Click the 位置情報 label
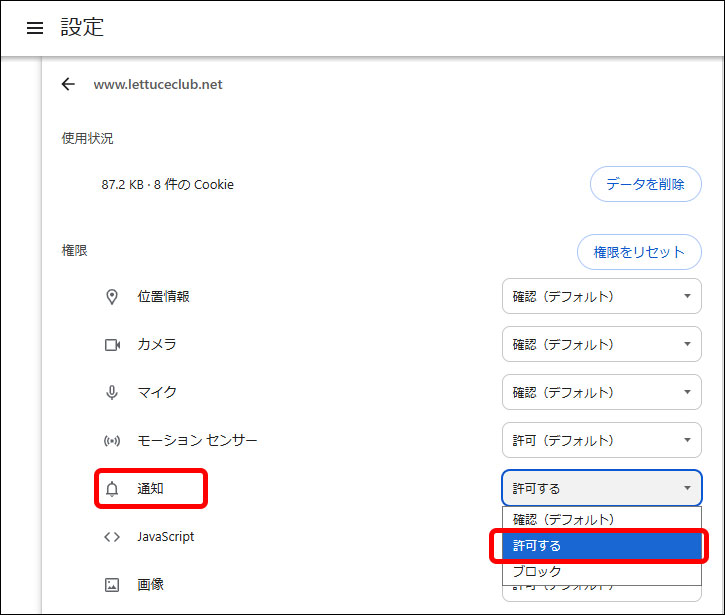 coord(163,296)
